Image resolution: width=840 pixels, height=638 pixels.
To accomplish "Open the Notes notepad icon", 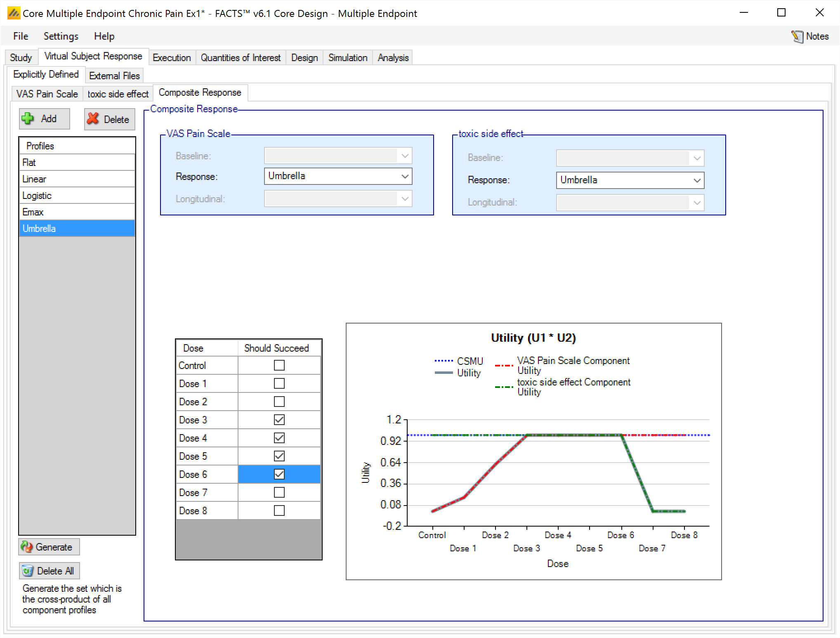I will (x=797, y=36).
